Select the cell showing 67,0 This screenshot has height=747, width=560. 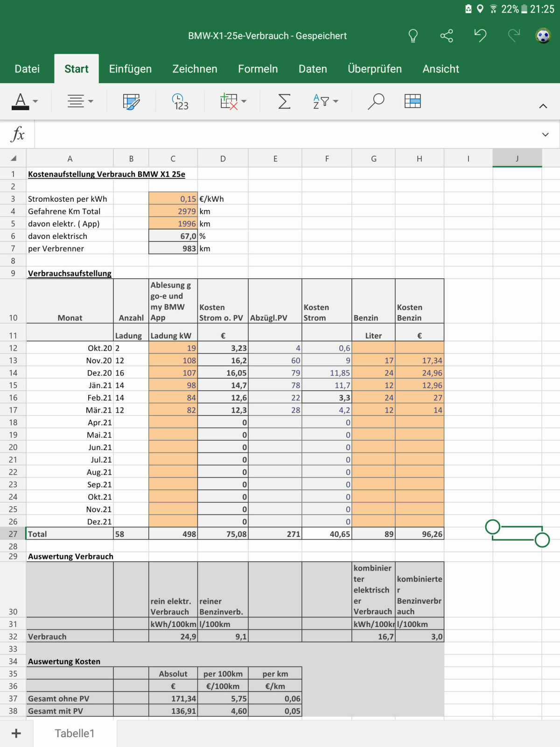coord(173,236)
